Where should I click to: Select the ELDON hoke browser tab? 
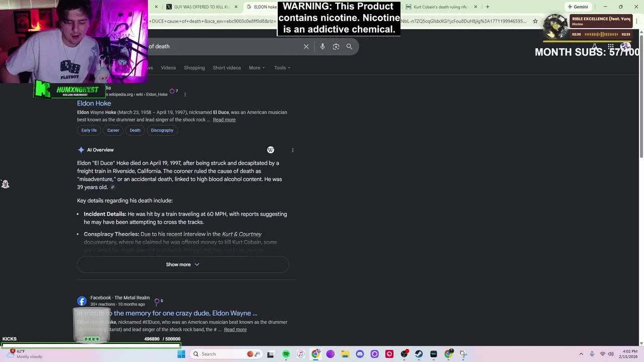click(x=262, y=7)
